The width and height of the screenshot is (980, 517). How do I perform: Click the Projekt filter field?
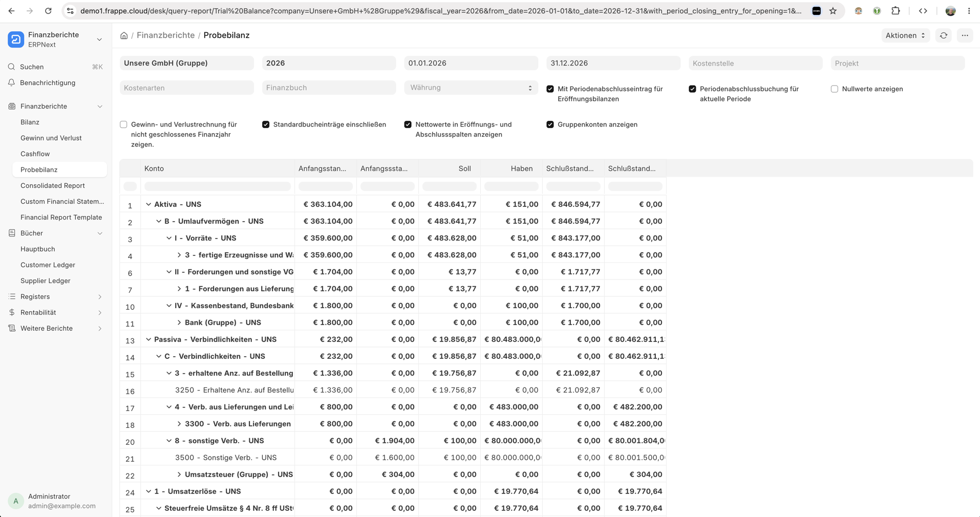(898, 63)
